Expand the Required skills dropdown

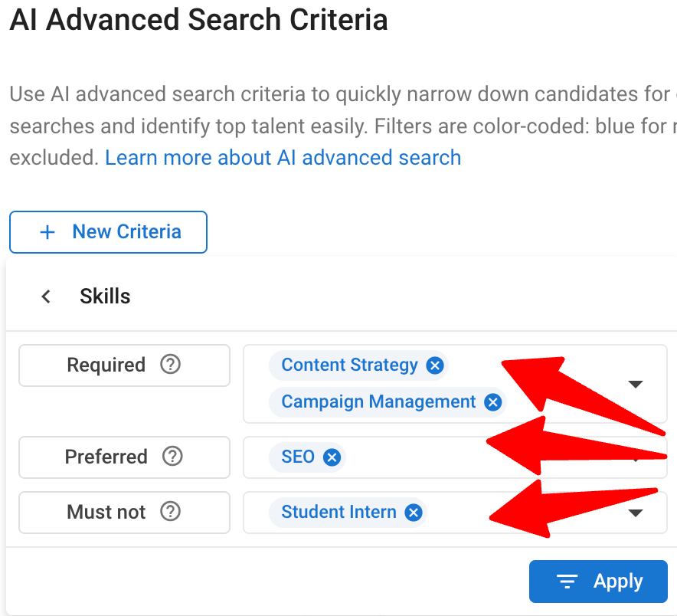[636, 384]
